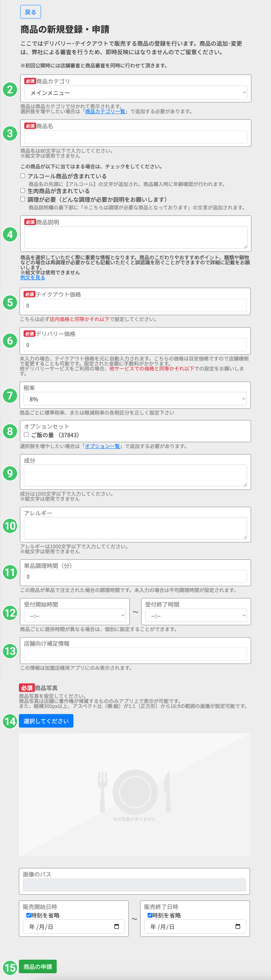Screen dimensions: 271x980
Task: Expand the 税率 dropdown
Action: pyautogui.click(x=134, y=399)
